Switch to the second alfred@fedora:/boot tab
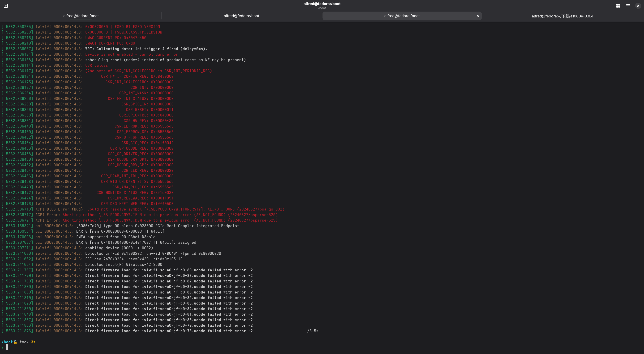The height and width of the screenshot is (354, 644). pos(241,16)
